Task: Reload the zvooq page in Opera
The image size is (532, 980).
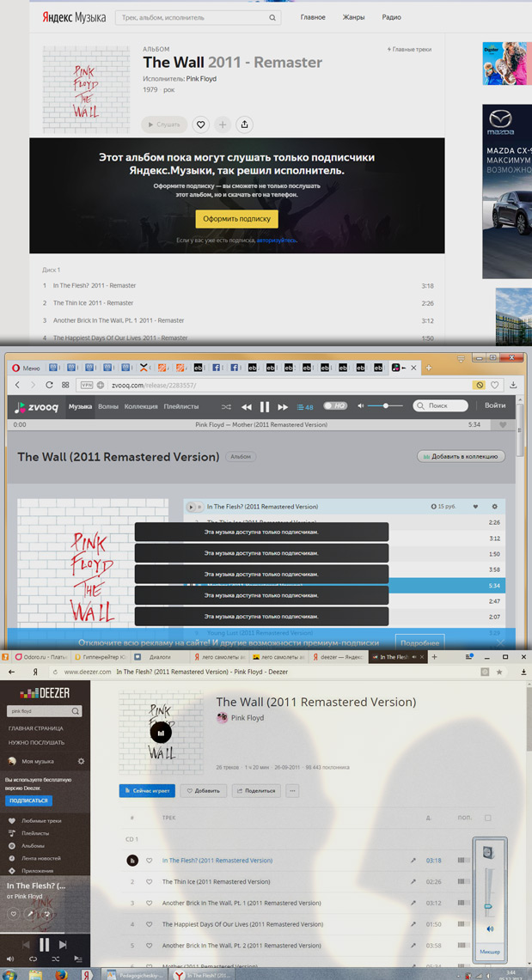Action: pyautogui.click(x=49, y=385)
